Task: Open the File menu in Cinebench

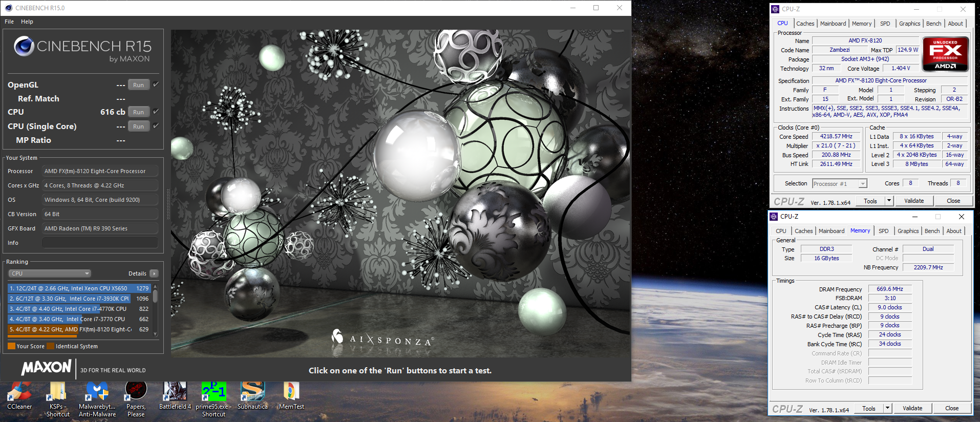Action: tap(9, 22)
